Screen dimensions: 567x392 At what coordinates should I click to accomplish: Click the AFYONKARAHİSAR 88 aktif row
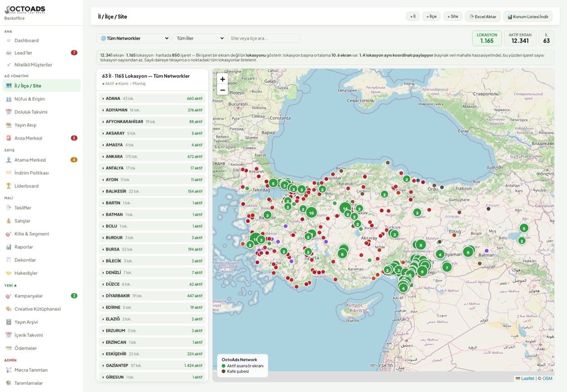click(152, 122)
